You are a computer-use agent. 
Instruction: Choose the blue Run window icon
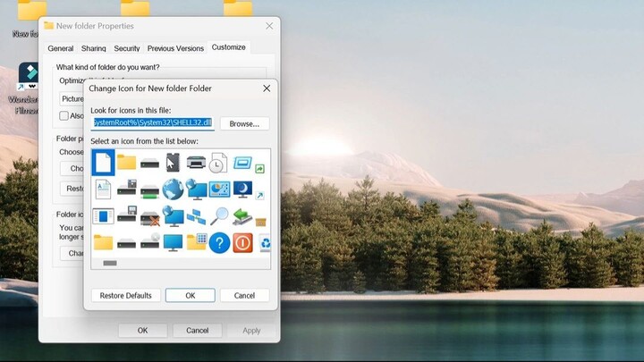(242, 163)
